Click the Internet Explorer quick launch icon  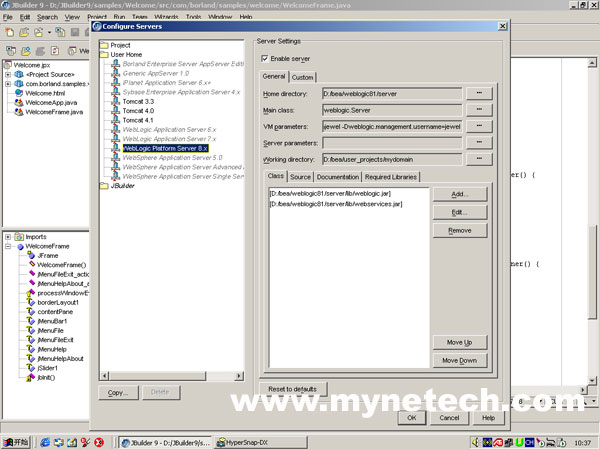[x=45, y=442]
